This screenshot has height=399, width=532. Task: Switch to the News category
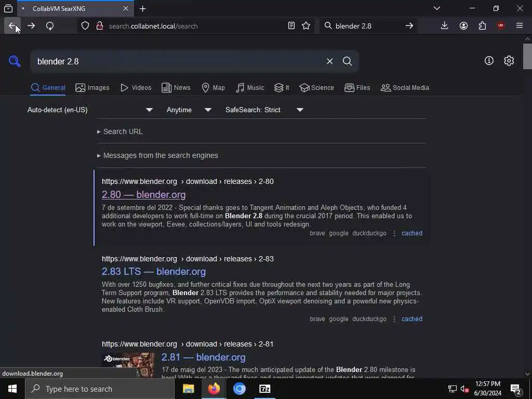coord(176,88)
